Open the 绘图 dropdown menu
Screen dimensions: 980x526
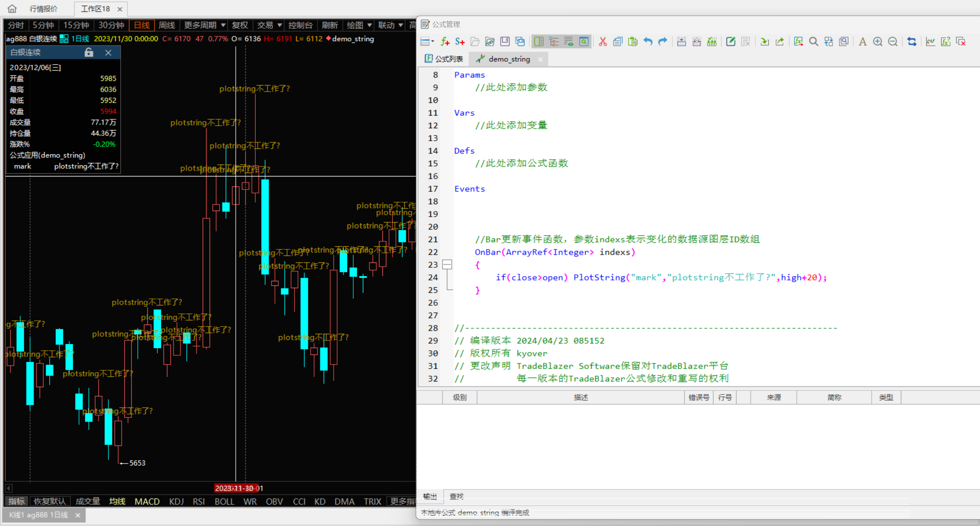pyautogui.click(x=359, y=25)
